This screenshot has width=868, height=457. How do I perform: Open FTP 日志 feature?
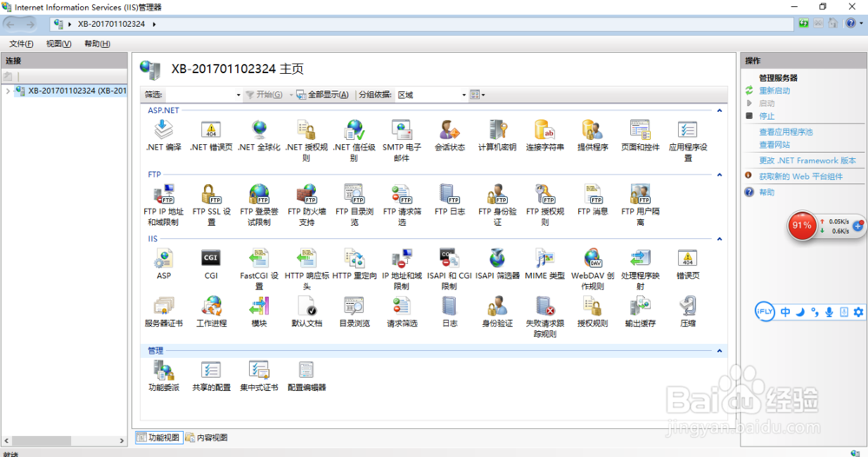click(x=450, y=200)
